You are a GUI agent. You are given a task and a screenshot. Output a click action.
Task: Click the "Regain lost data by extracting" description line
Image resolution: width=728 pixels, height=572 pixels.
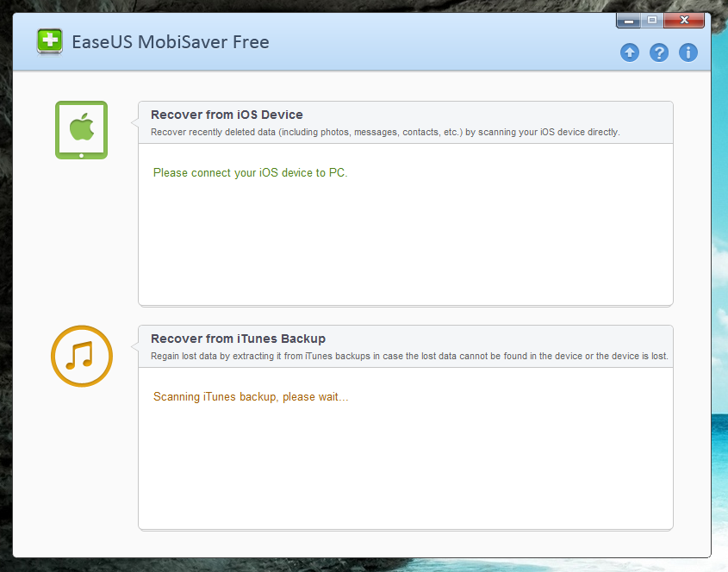(409, 356)
